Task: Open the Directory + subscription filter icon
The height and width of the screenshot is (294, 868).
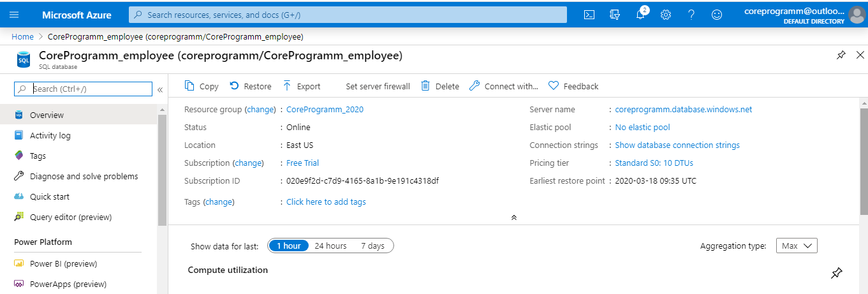Action: coord(615,15)
